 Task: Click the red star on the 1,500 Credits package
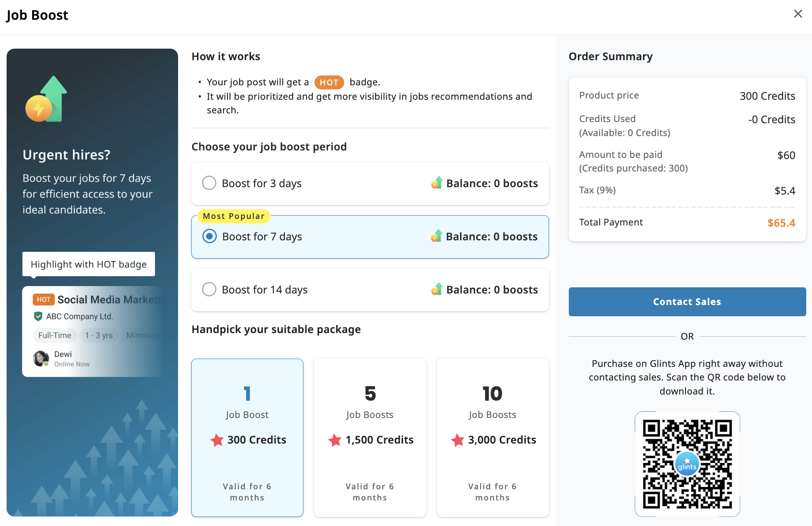334,440
